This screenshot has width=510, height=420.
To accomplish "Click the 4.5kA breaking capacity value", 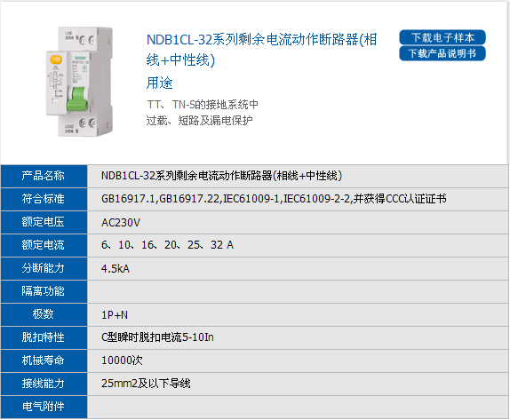I will point(116,269).
